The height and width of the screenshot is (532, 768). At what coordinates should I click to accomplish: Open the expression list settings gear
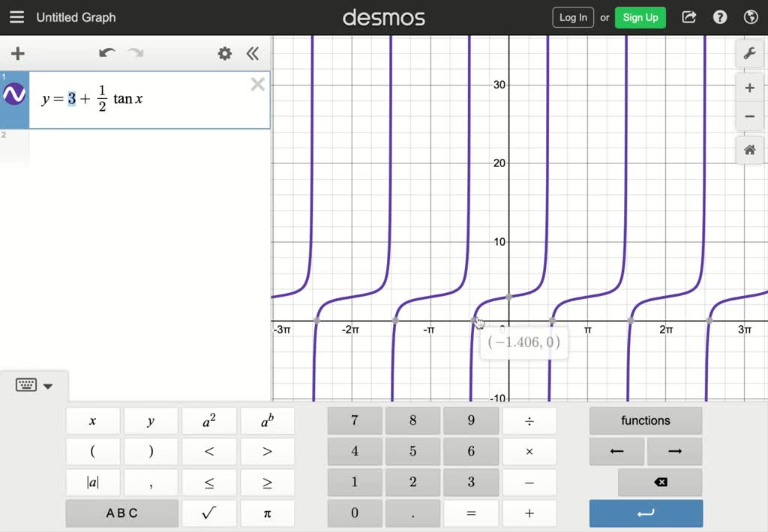223,53
